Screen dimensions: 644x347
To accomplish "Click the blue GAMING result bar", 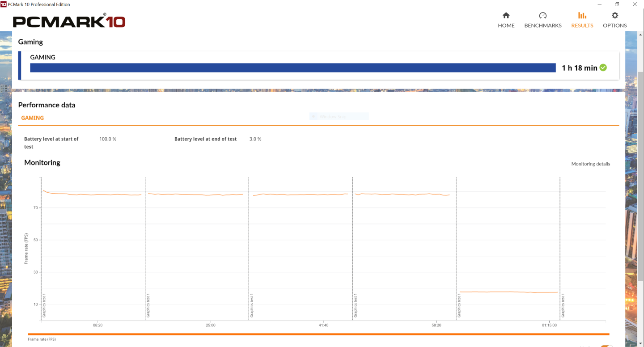I will [x=292, y=68].
